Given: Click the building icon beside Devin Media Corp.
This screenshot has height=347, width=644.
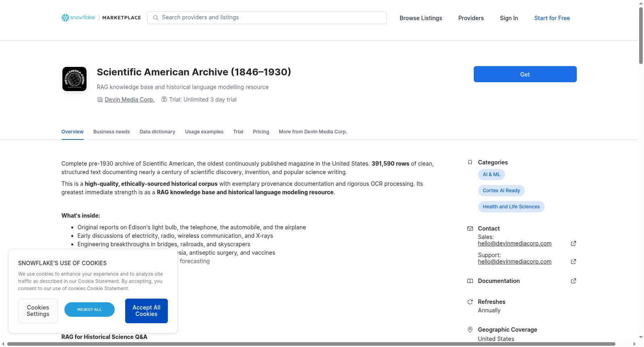Looking at the screenshot, I should click(100, 100).
